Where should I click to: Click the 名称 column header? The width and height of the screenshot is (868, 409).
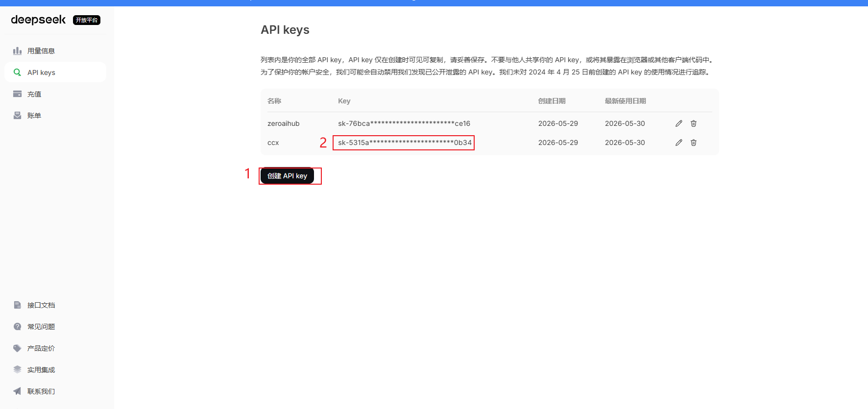274,101
